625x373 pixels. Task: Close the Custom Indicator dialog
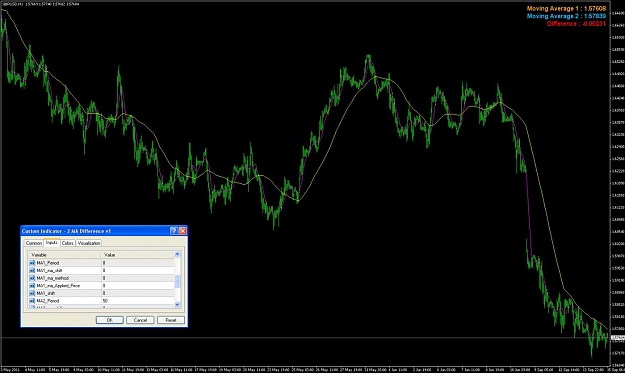(x=183, y=231)
